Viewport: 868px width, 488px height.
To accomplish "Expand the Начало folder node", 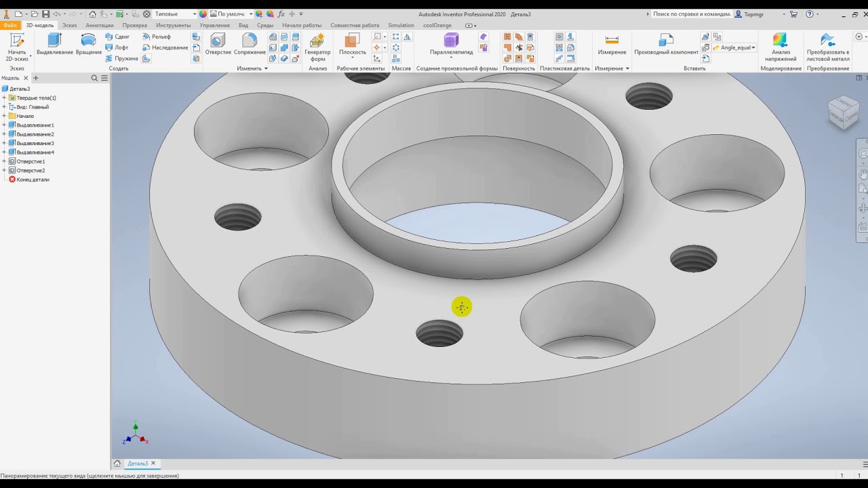I will click(x=4, y=116).
